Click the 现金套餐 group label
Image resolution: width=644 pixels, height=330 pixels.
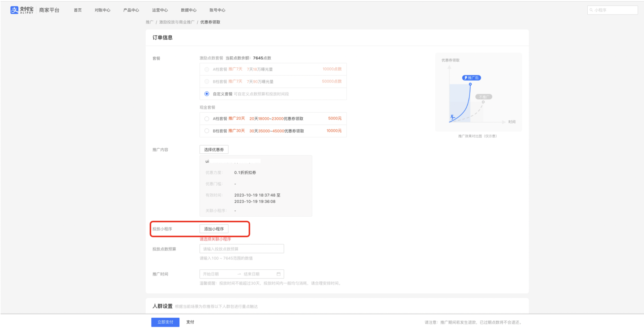[207, 107]
